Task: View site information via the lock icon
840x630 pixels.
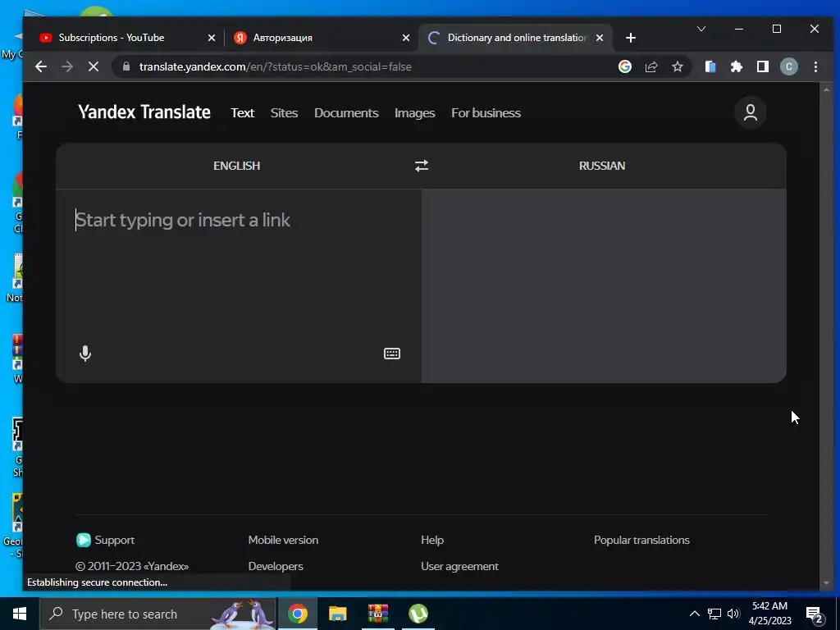Action: (126, 66)
